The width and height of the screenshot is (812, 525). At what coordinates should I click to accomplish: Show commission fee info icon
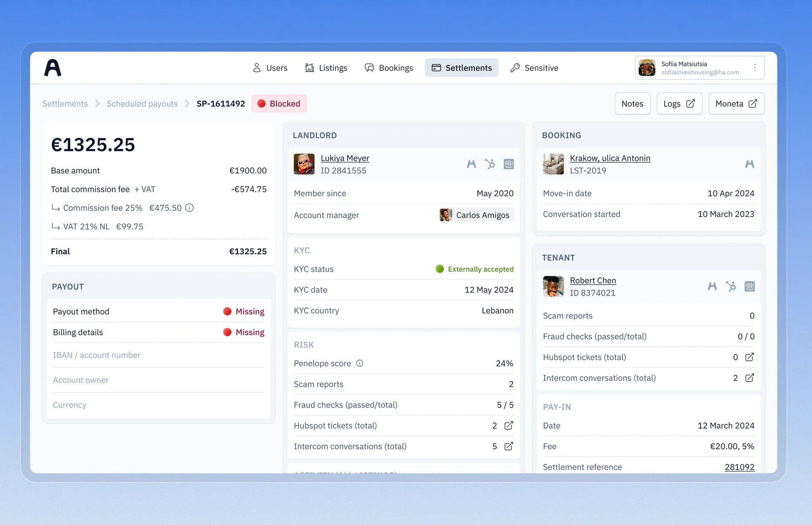[189, 208]
